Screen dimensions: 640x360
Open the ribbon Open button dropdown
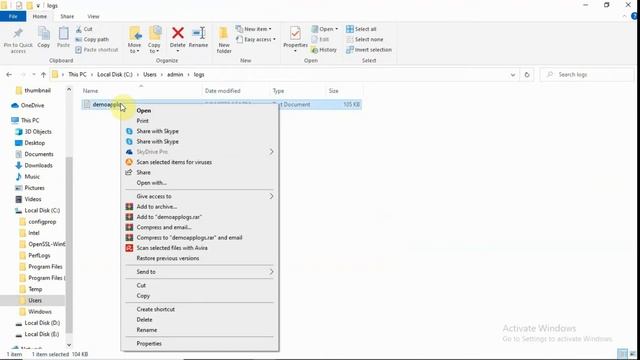click(x=336, y=29)
